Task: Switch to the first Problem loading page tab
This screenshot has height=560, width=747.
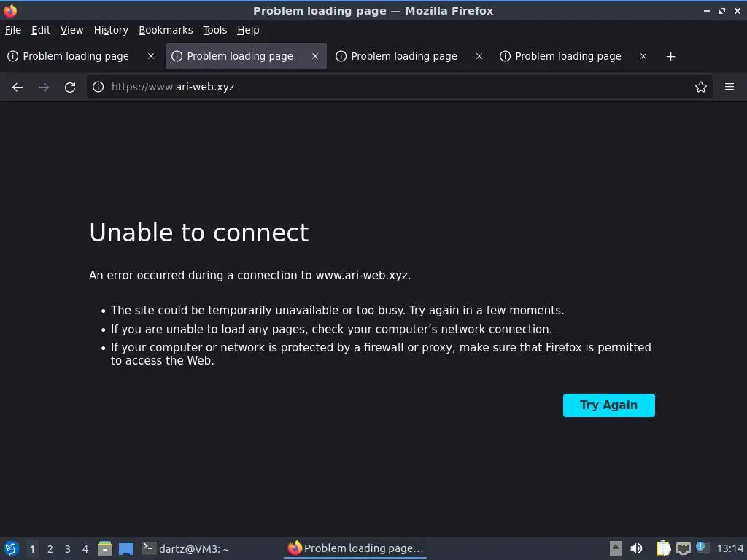Action: pyautogui.click(x=76, y=56)
